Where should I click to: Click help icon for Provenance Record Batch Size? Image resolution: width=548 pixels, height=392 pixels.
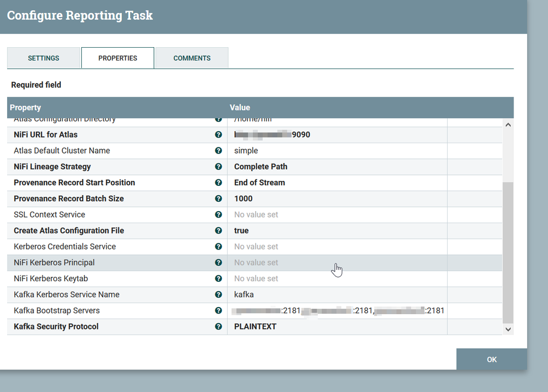click(218, 198)
